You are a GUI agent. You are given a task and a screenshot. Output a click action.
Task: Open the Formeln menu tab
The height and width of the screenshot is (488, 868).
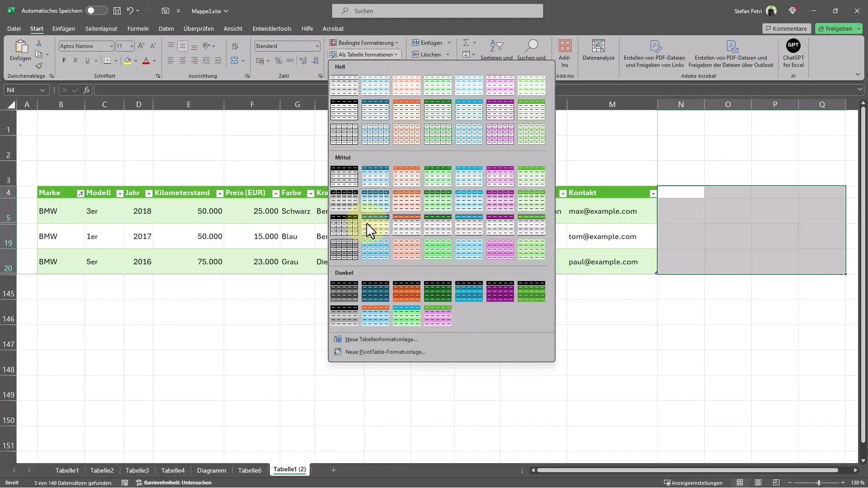(138, 28)
